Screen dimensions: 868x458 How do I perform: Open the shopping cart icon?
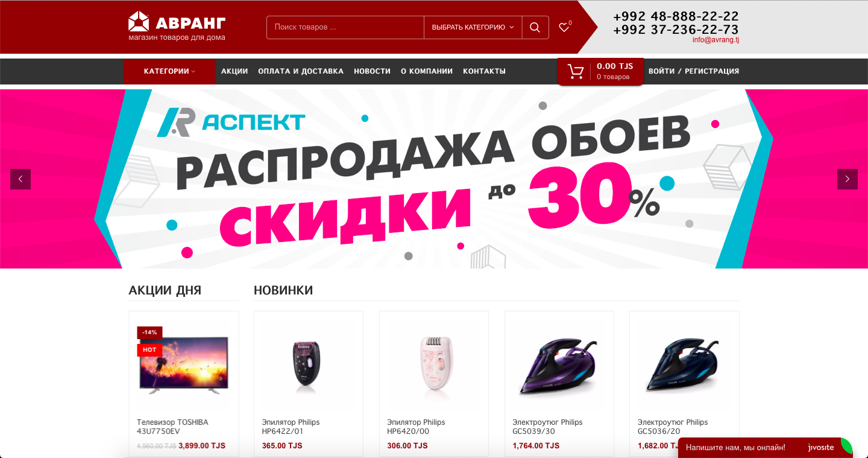pyautogui.click(x=576, y=72)
